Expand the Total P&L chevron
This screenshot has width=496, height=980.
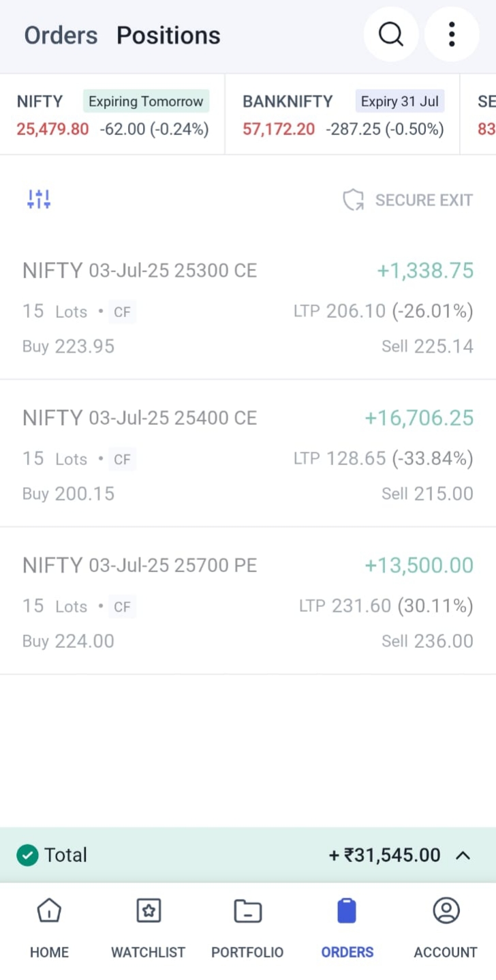463,855
